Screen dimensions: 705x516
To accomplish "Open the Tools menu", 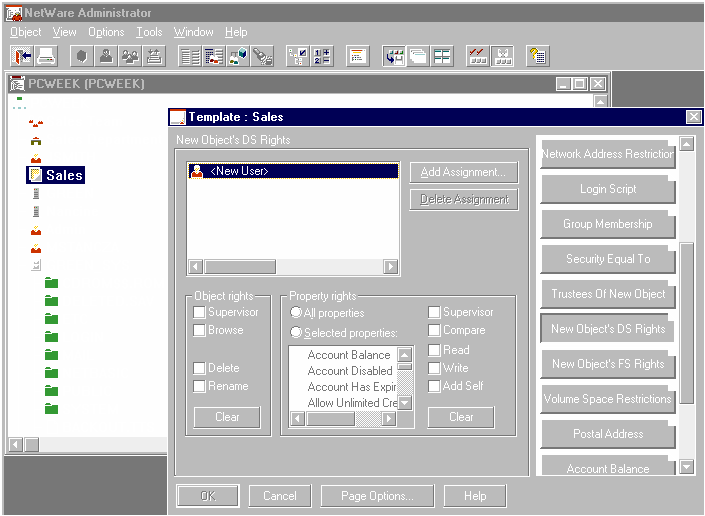I will coord(149,32).
